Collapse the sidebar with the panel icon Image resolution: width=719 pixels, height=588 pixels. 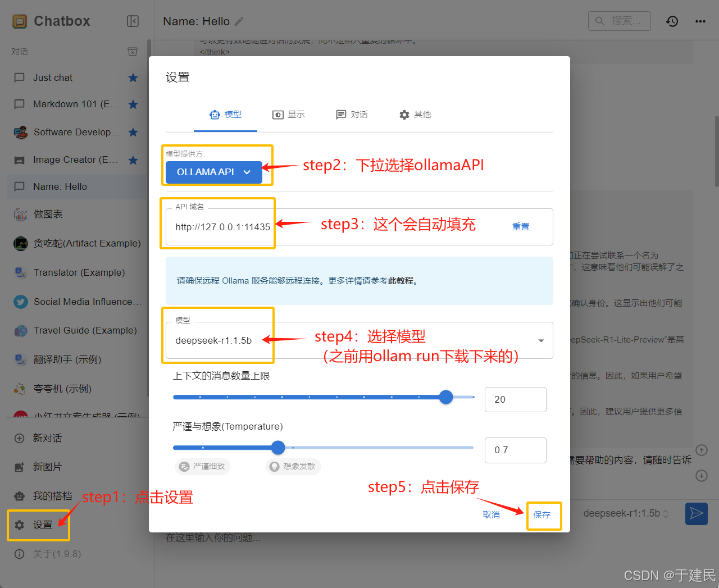click(133, 21)
